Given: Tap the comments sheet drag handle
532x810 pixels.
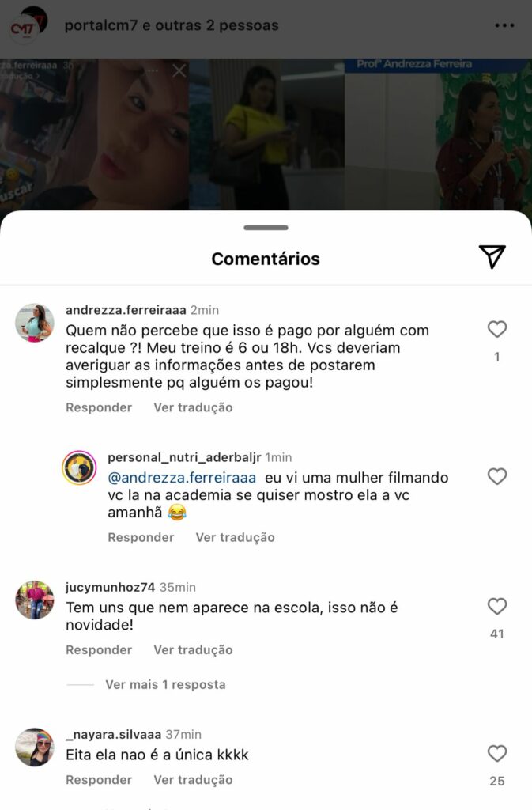Looking at the screenshot, I should [x=266, y=227].
